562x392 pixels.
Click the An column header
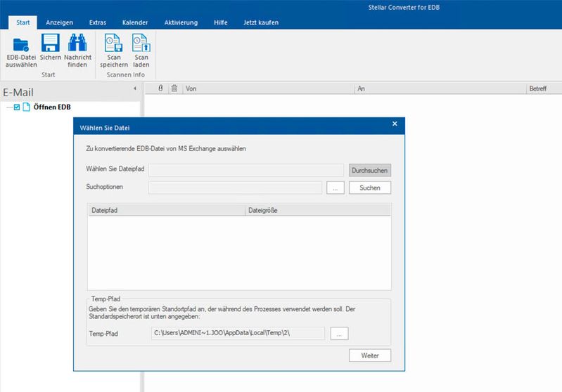pyautogui.click(x=440, y=89)
